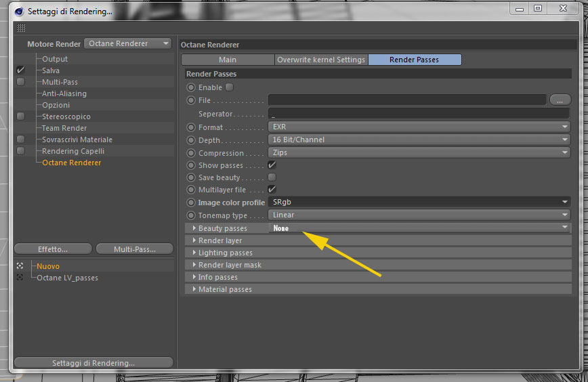Expand the Render layer section
This screenshot has width=588, height=382.
(x=194, y=240)
